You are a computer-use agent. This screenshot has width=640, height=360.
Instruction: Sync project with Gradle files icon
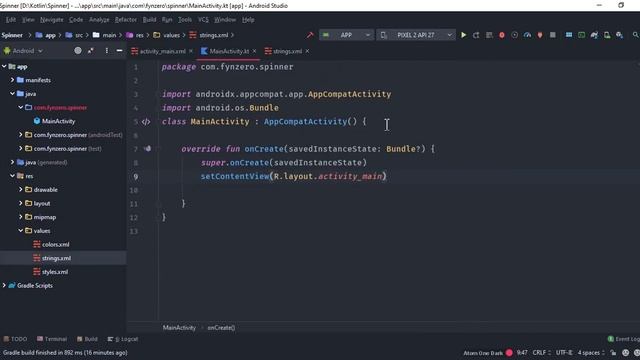point(594,35)
